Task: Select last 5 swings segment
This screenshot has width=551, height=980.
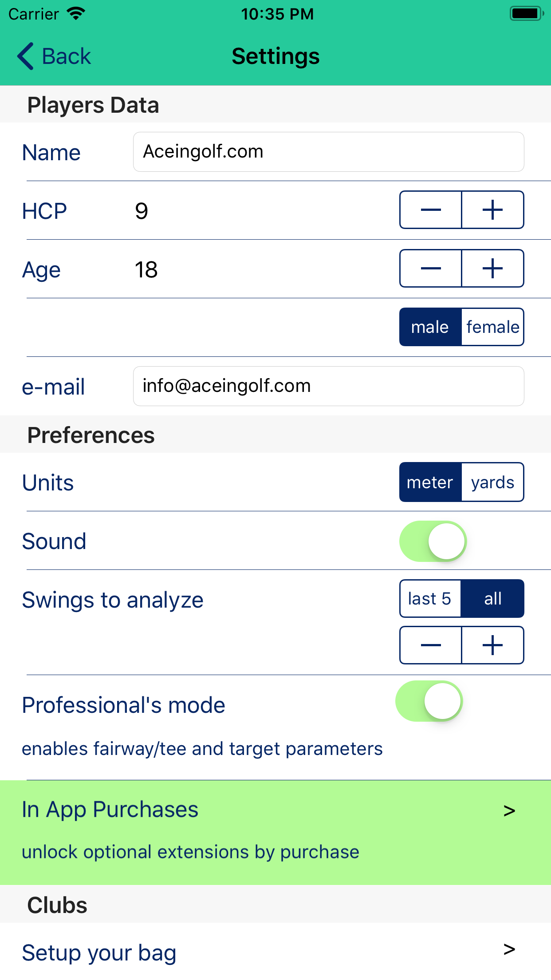Action: point(430,599)
